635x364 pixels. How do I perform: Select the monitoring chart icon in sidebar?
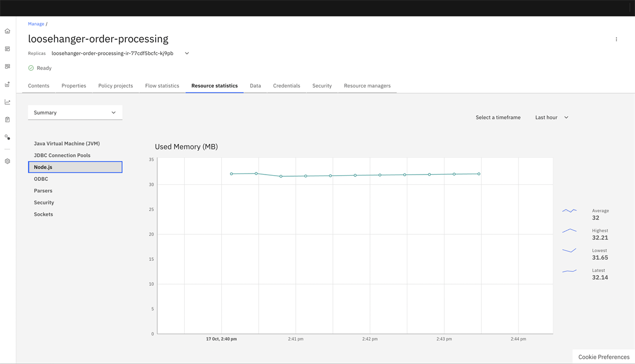pyautogui.click(x=7, y=102)
